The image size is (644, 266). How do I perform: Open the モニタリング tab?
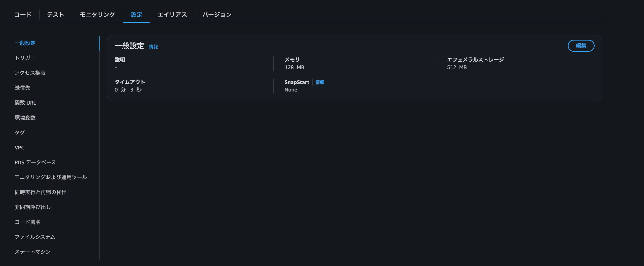97,14
